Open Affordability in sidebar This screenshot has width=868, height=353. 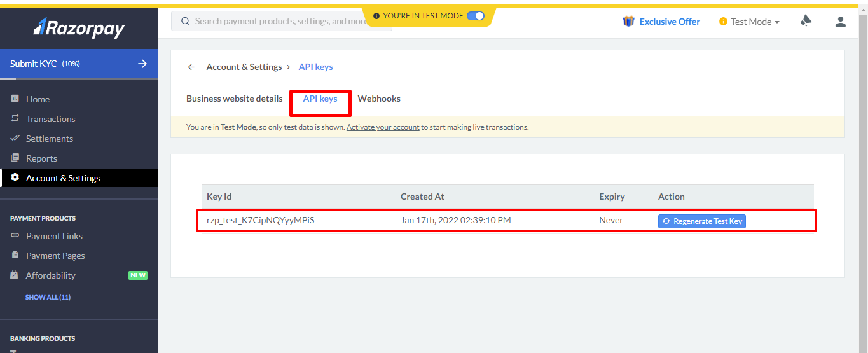[x=50, y=275]
